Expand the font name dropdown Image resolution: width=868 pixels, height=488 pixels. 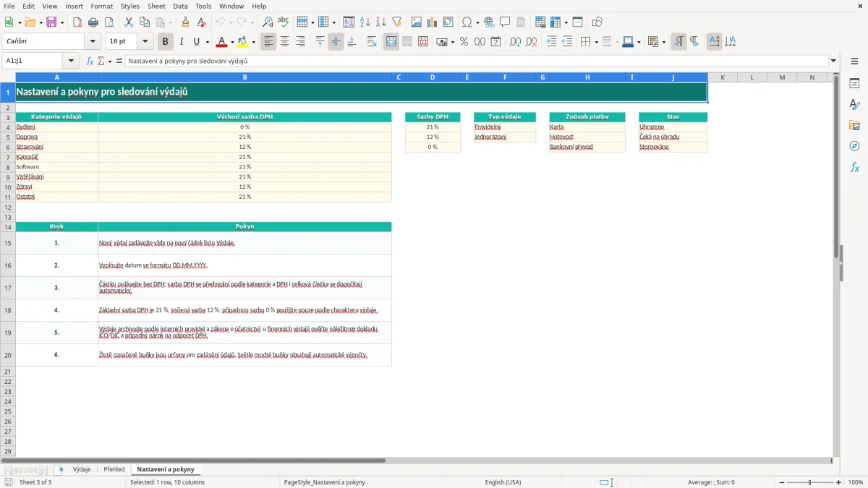point(93,42)
